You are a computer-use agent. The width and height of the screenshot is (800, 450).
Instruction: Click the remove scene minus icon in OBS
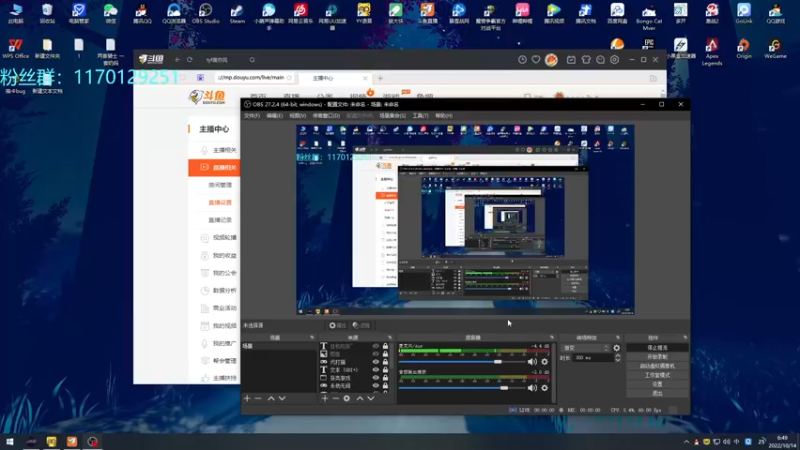[258, 398]
